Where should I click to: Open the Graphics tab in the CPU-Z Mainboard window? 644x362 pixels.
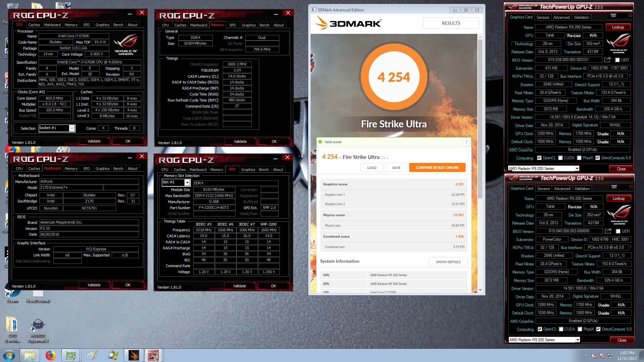102,169
